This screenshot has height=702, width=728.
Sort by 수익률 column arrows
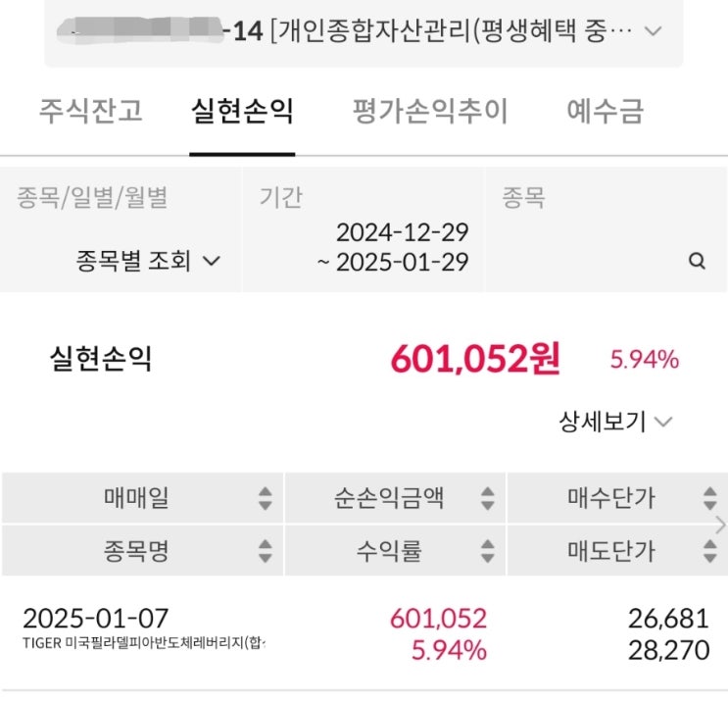pyautogui.click(x=487, y=551)
